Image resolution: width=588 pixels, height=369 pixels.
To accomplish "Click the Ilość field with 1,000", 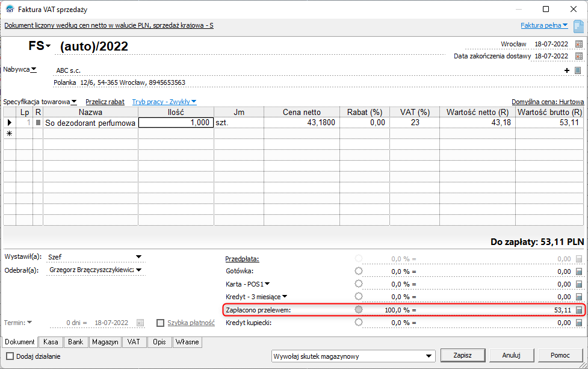I will tap(176, 123).
